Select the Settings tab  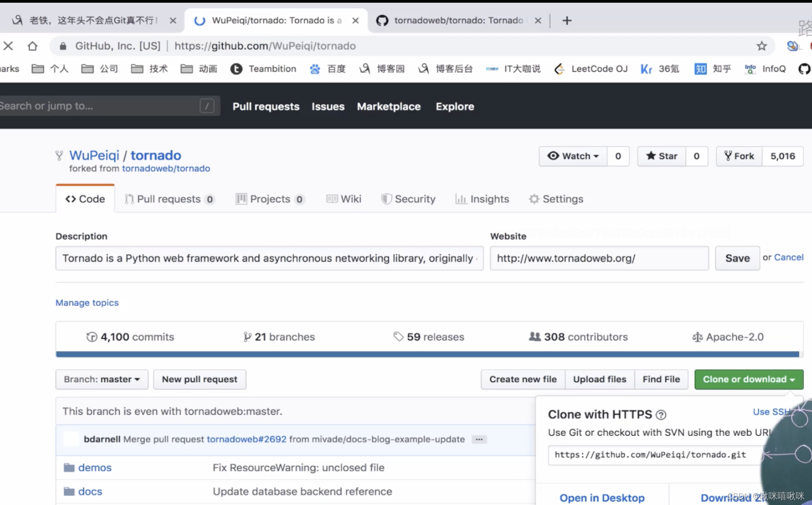[556, 199]
